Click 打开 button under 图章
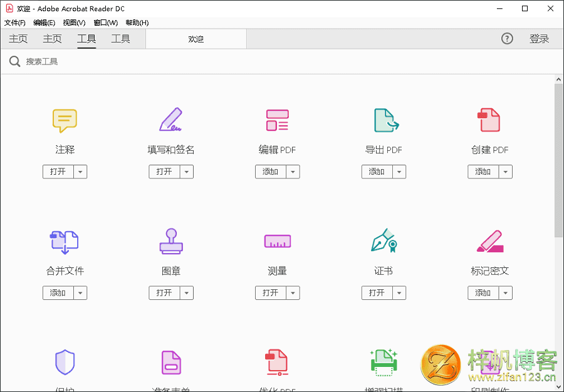 tap(164, 293)
